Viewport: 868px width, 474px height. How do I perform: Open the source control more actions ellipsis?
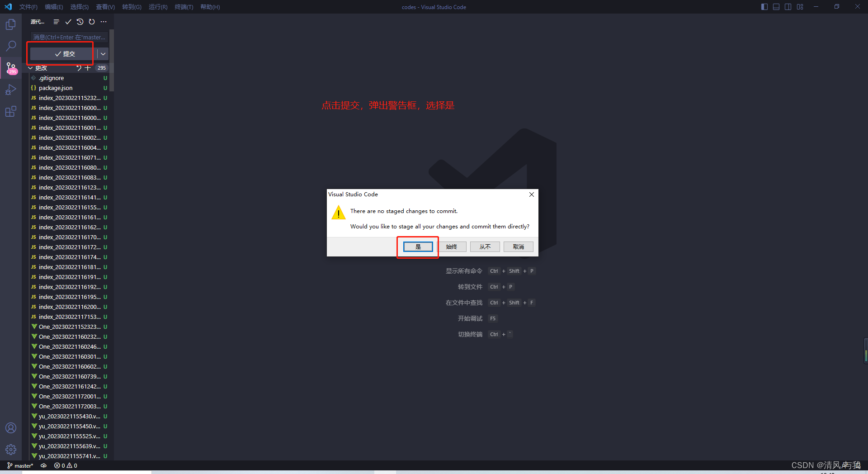104,22
